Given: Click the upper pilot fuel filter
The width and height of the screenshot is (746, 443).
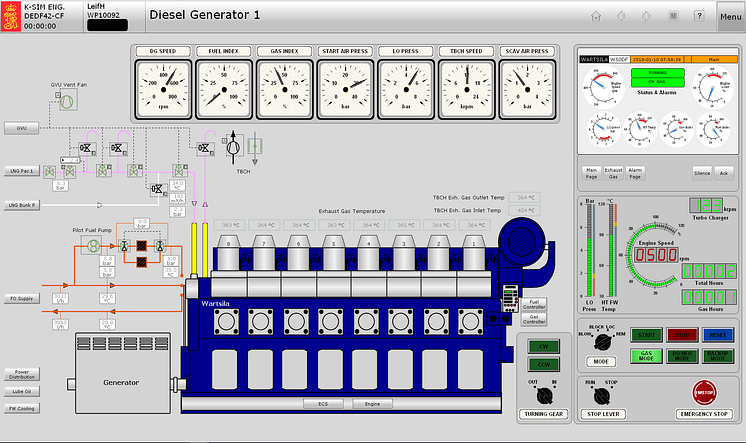Looking at the screenshot, I should click(141, 246).
